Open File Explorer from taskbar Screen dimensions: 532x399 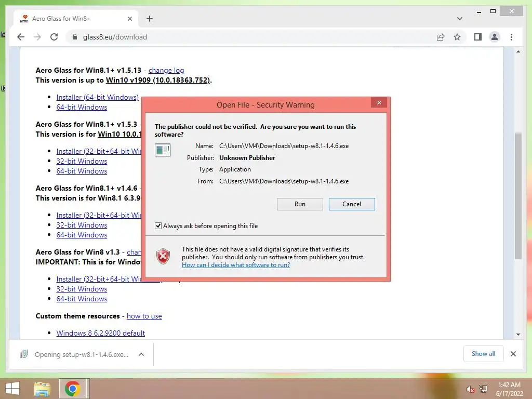tap(42, 389)
